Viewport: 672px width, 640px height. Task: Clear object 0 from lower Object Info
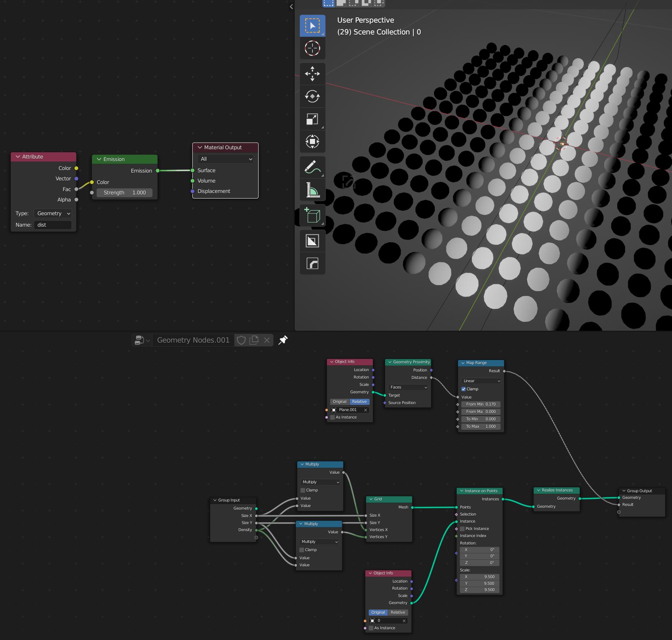coord(404,621)
